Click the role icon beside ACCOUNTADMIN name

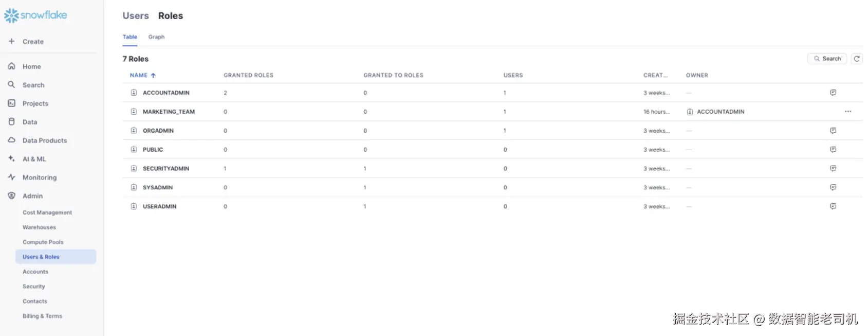[134, 93]
